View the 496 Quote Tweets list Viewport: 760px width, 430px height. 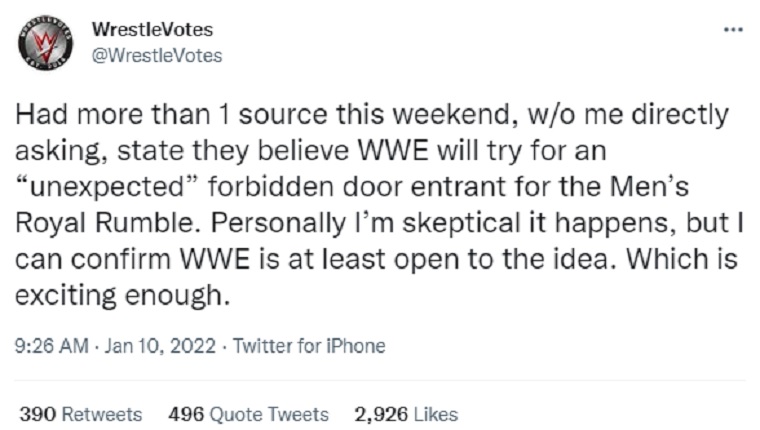coord(247,413)
